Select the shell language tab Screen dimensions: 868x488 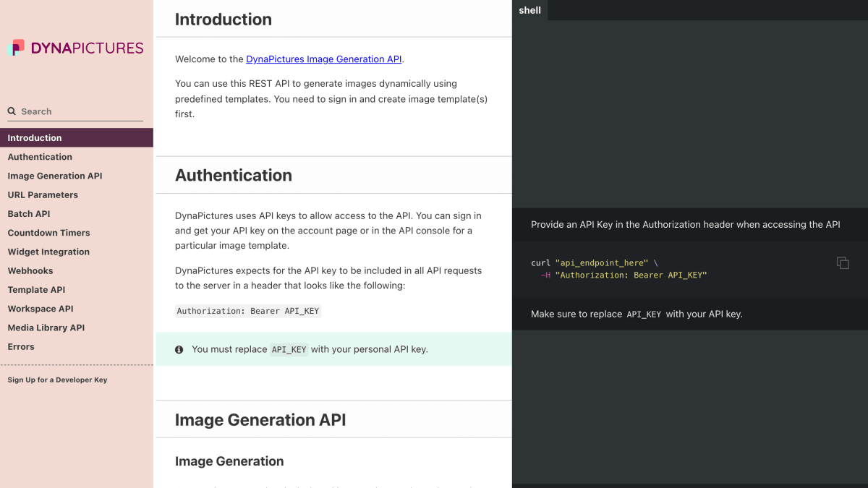pos(530,10)
